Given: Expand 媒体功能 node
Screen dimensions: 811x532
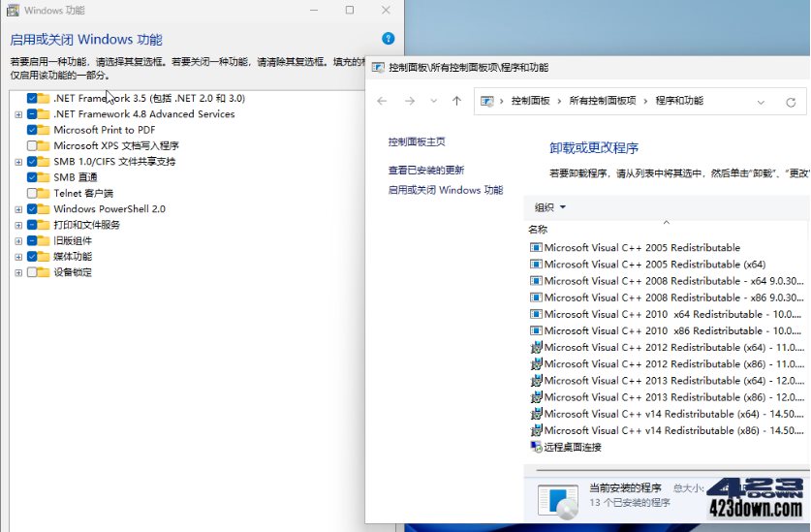Looking at the screenshot, I should [x=18, y=257].
